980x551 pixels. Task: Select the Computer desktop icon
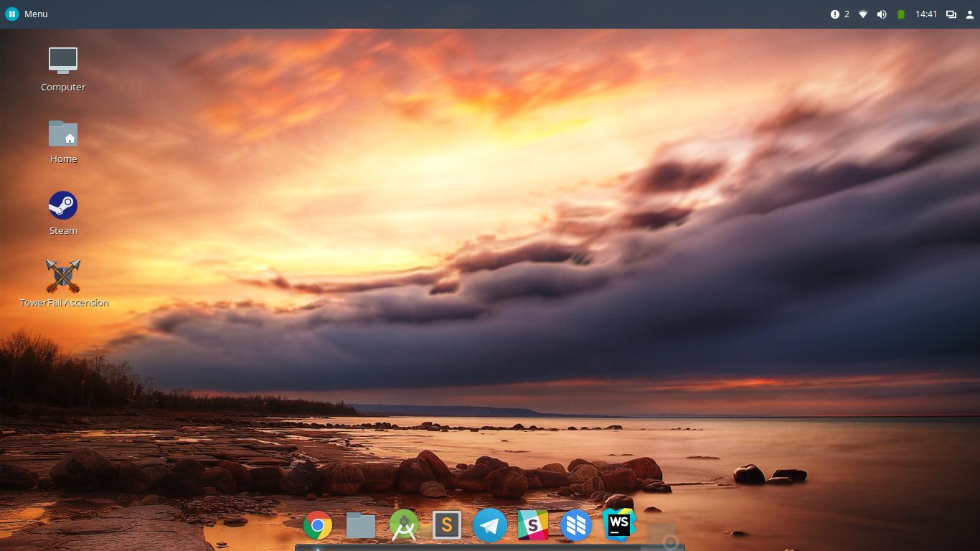coord(63,70)
